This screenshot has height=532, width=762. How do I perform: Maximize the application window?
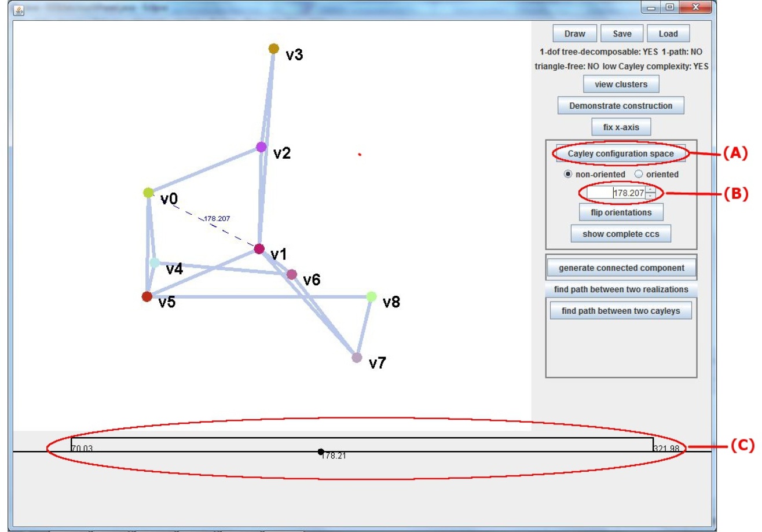670,8
